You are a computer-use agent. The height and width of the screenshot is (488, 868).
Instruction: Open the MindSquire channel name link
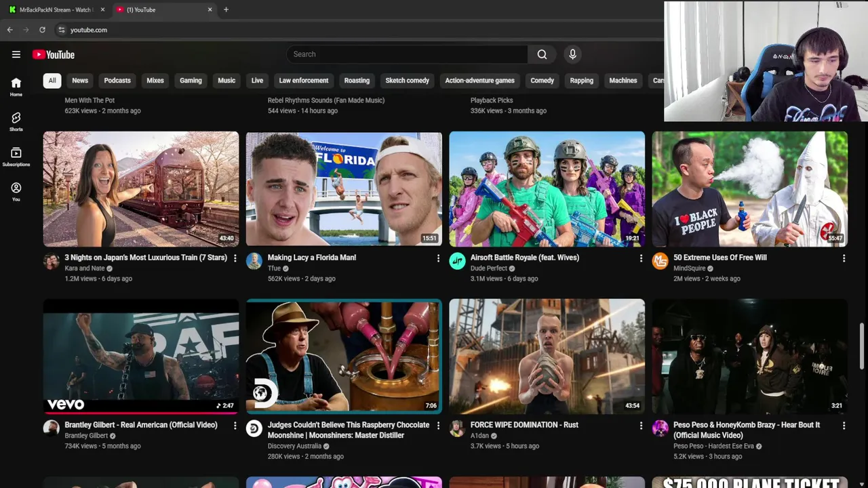[689, 268]
